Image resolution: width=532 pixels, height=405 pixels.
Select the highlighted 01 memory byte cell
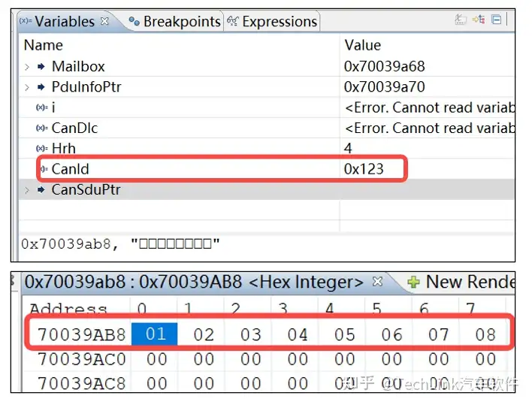tap(156, 334)
